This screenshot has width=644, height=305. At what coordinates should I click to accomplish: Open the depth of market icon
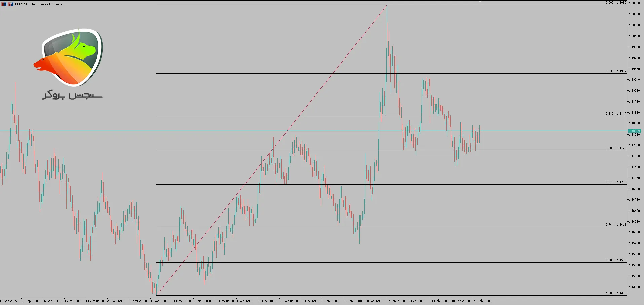[x=11, y=4]
